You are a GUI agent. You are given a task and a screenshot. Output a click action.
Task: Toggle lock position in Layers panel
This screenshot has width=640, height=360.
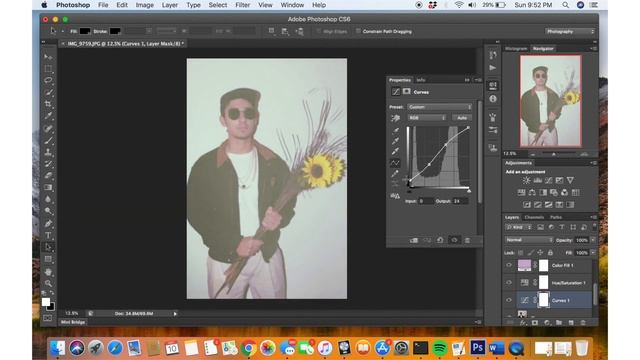540,253
